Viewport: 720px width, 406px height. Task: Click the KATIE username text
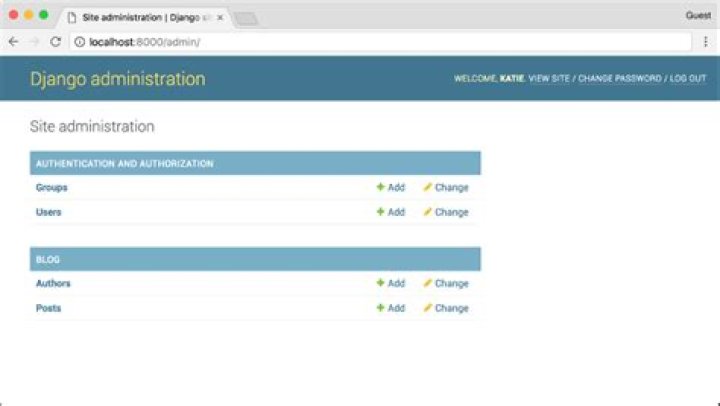(x=512, y=79)
